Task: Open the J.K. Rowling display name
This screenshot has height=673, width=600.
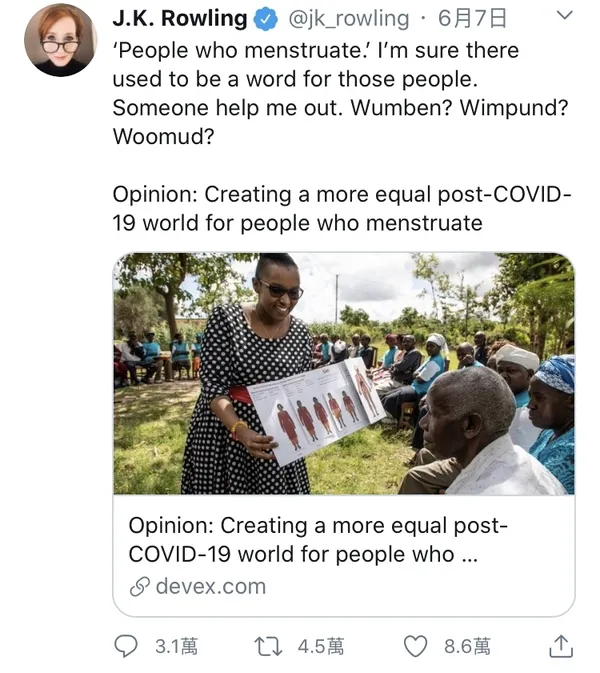Action: click(x=180, y=19)
